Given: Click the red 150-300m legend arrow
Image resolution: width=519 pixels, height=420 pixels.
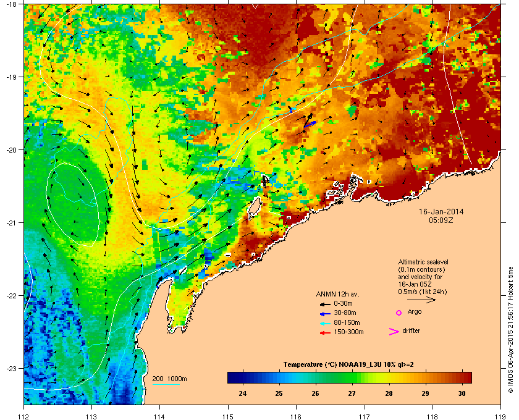Looking at the screenshot, I should [x=325, y=333].
